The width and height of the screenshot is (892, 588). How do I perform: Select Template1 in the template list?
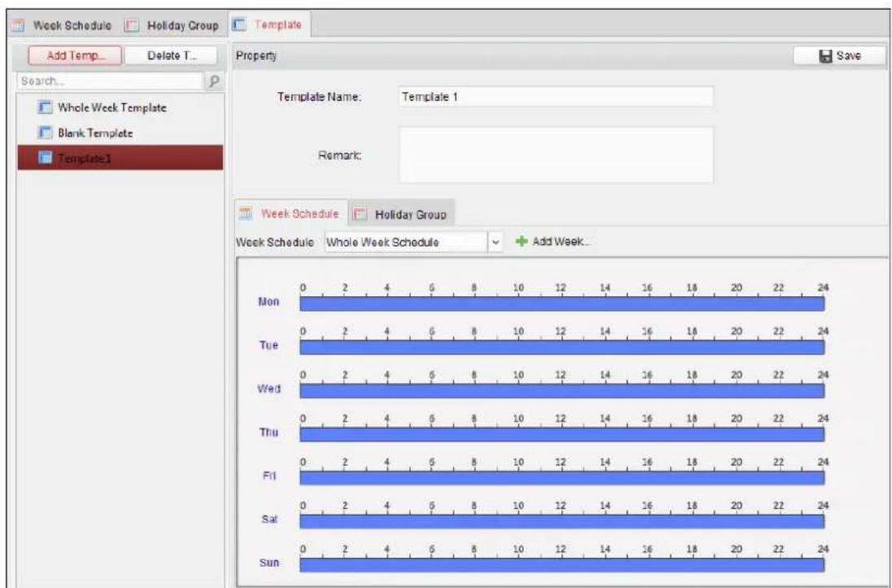coord(120,158)
